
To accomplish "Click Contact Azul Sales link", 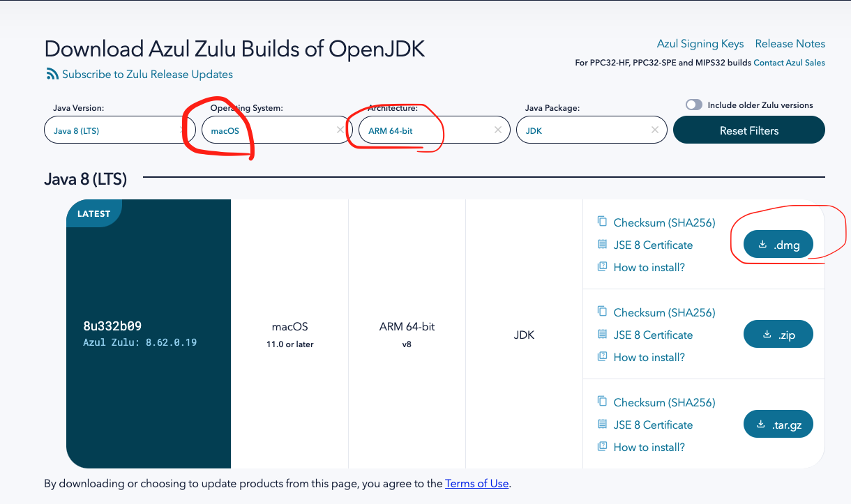I will pyautogui.click(x=789, y=63).
